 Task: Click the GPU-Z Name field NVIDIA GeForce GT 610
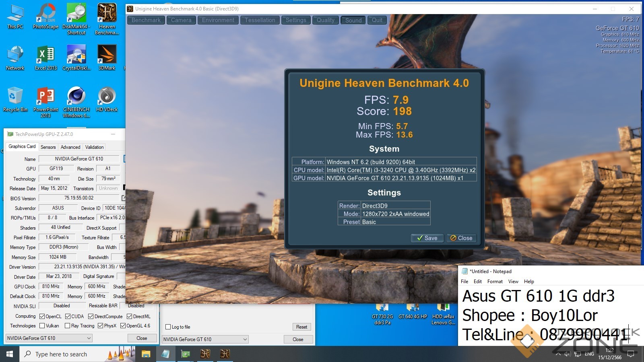tap(79, 159)
